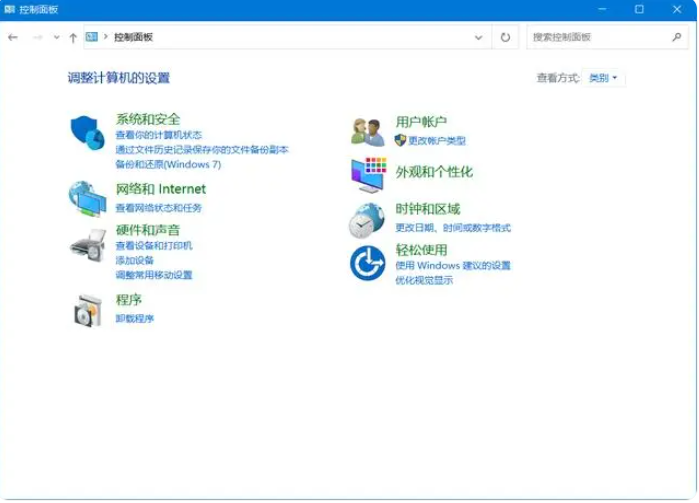Screen dimensions: 699x503
Task: Click the User Accounts people icon
Action: 367,131
